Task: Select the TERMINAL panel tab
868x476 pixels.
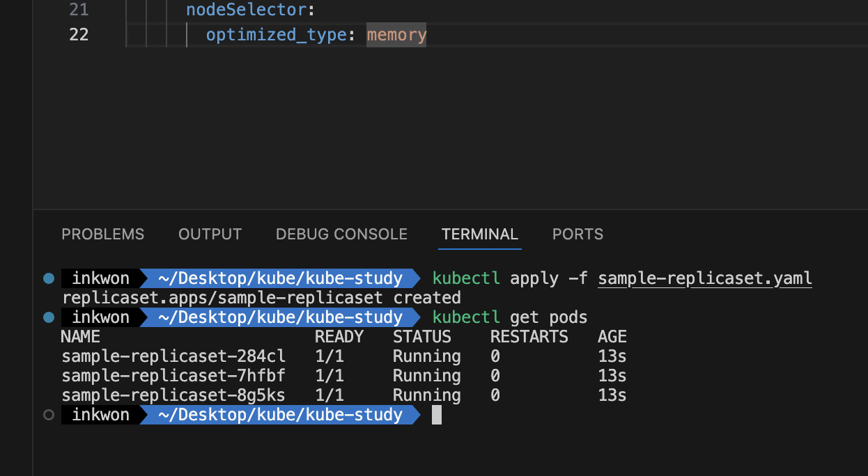Action: tap(480, 235)
